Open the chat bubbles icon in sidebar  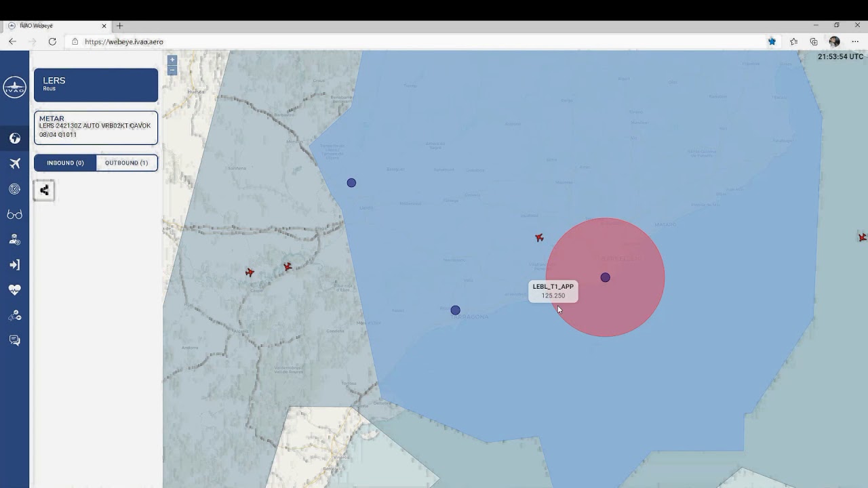14,340
